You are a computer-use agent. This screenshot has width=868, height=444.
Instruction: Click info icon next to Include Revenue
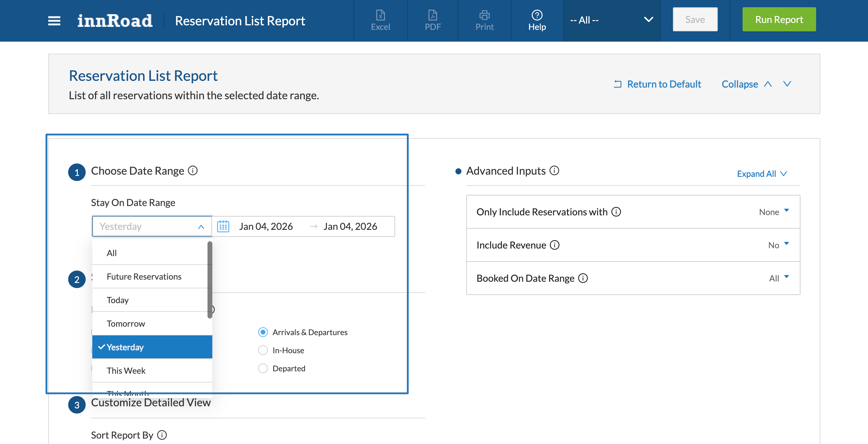point(554,245)
